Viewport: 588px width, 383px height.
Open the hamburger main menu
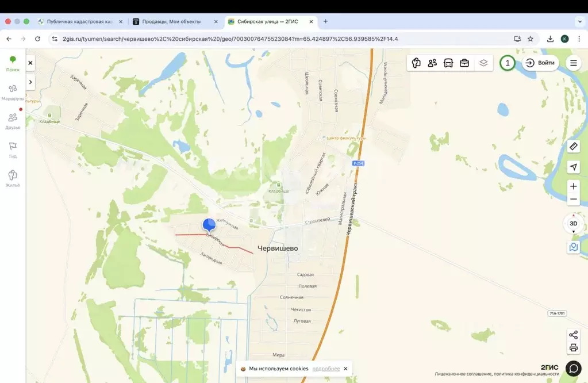pos(573,63)
